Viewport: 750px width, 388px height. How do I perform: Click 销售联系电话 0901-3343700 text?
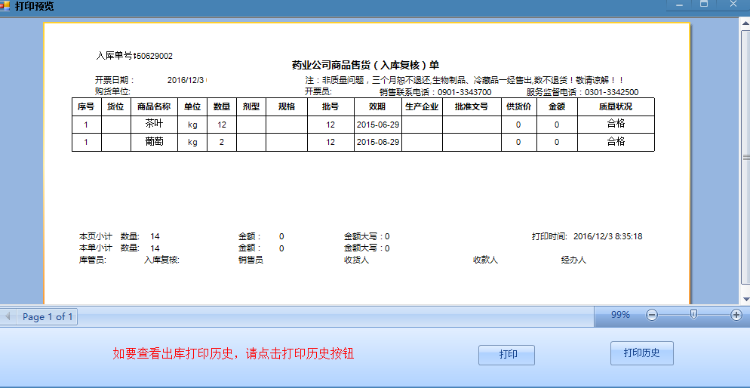coord(435,92)
